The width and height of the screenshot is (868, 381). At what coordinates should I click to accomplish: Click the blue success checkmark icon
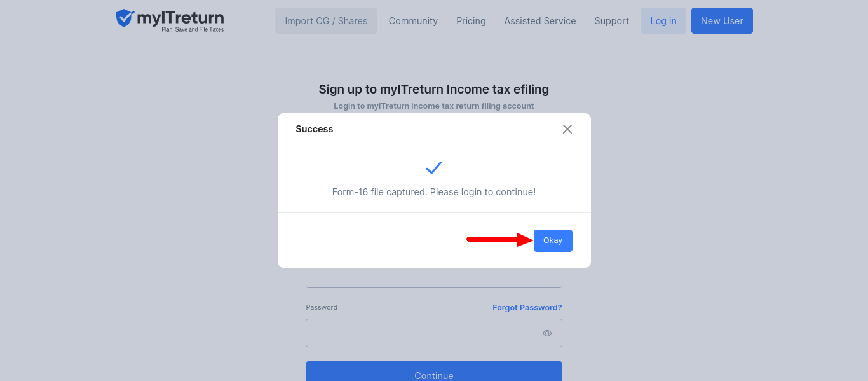434,168
